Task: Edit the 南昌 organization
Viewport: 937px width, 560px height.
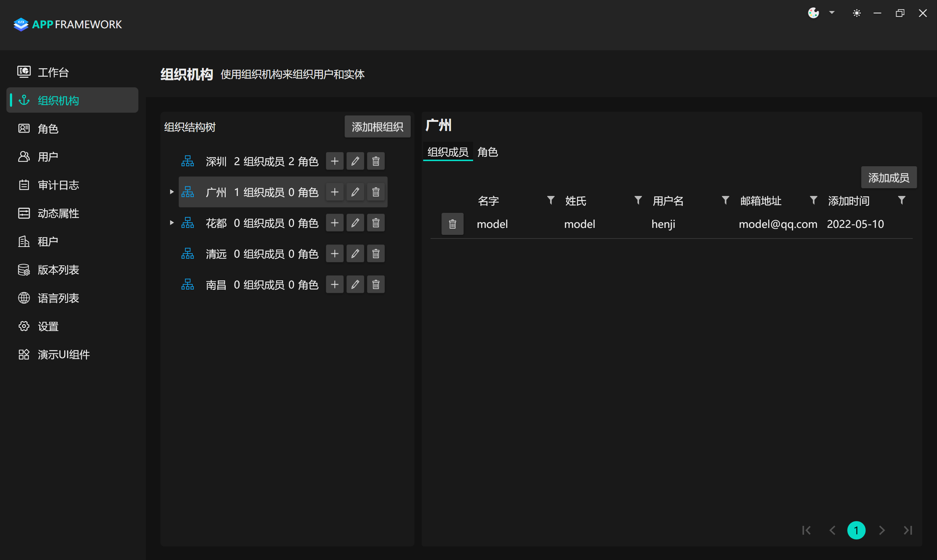Action: point(355,284)
